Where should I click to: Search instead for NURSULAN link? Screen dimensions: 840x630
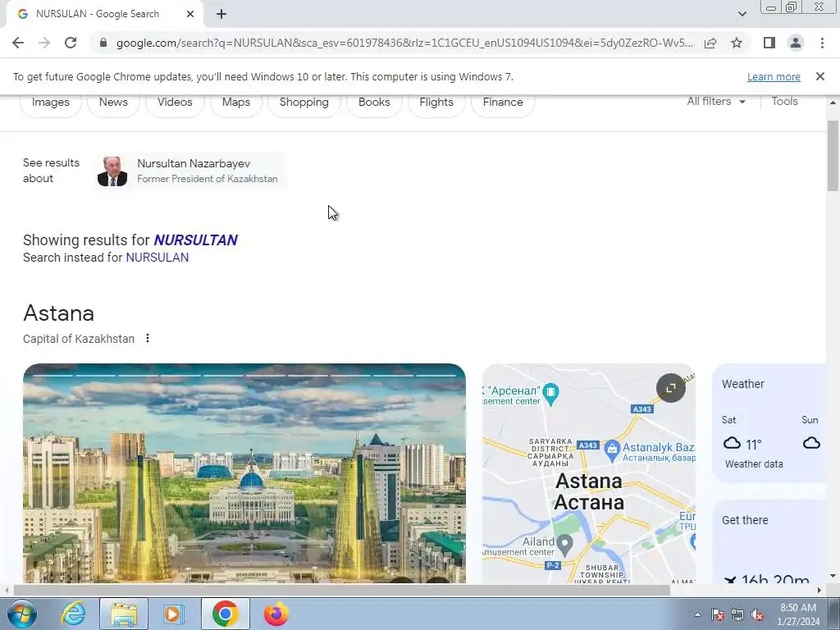[157, 258]
